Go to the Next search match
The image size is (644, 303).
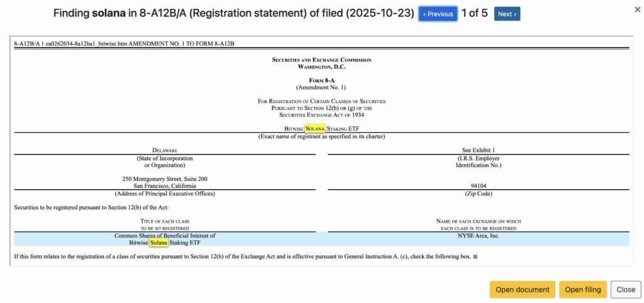[x=507, y=14]
